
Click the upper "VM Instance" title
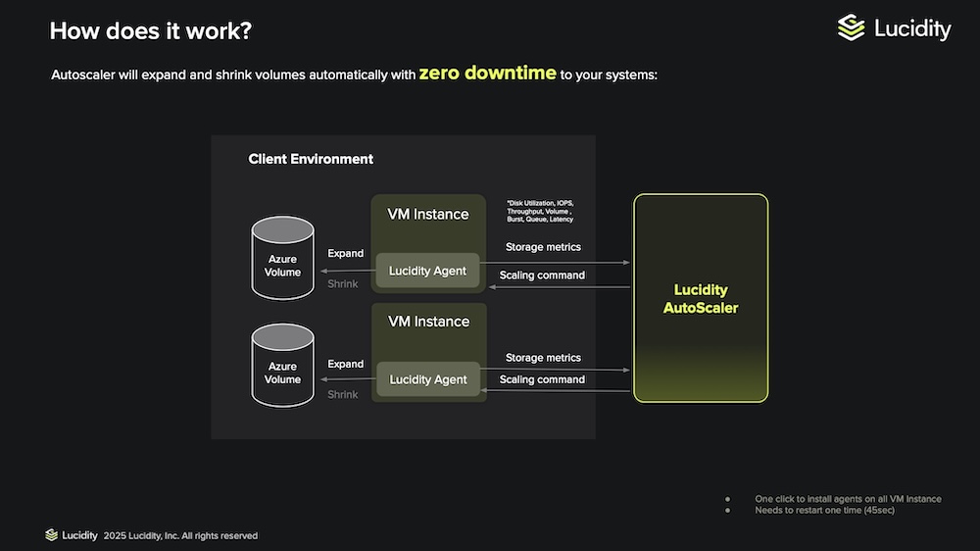click(428, 214)
